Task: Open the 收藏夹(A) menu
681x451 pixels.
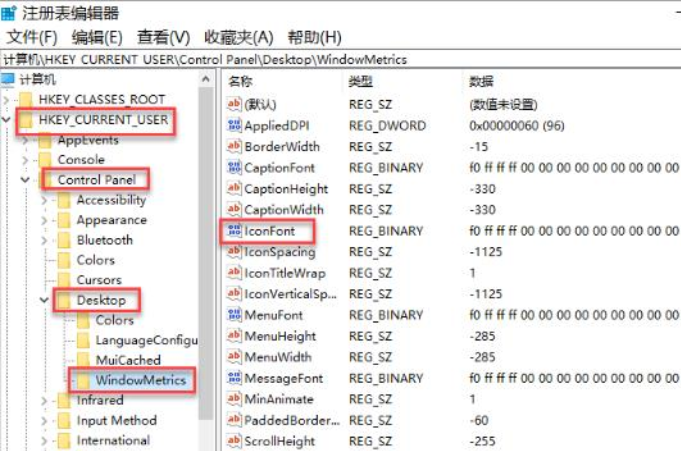Action: coord(239,37)
